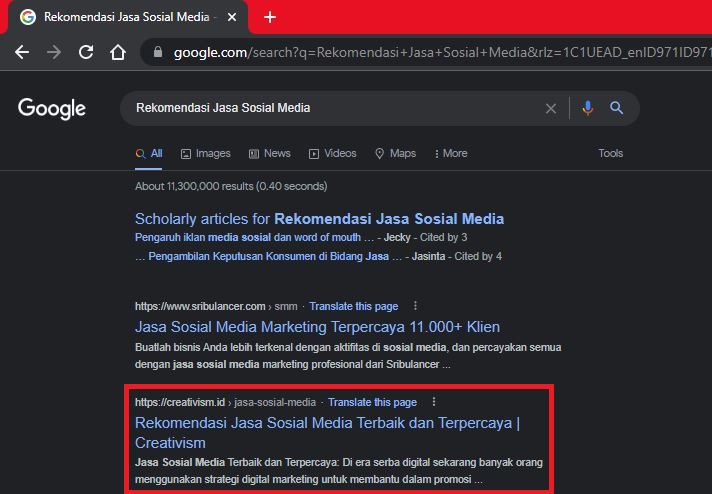Open a new tab with the plus button

(x=270, y=17)
